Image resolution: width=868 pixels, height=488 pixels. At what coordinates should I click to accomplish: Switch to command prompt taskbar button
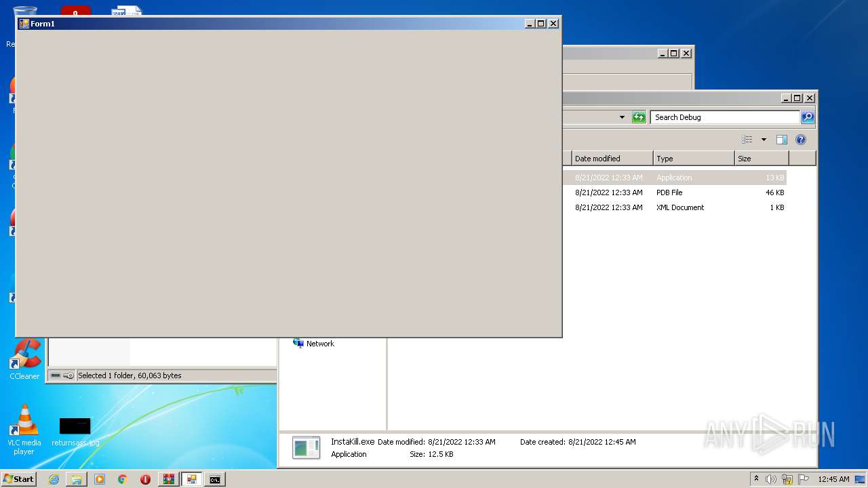pos(215,479)
